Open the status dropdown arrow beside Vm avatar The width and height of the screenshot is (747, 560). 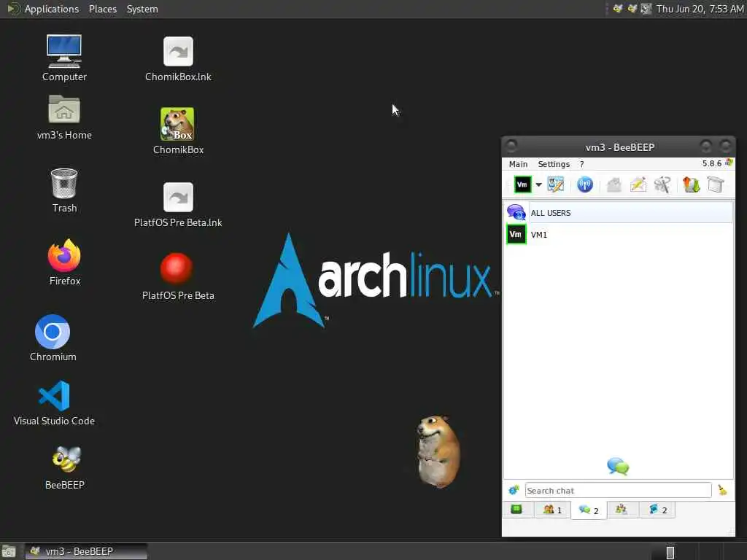pyautogui.click(x=538, y=184)
